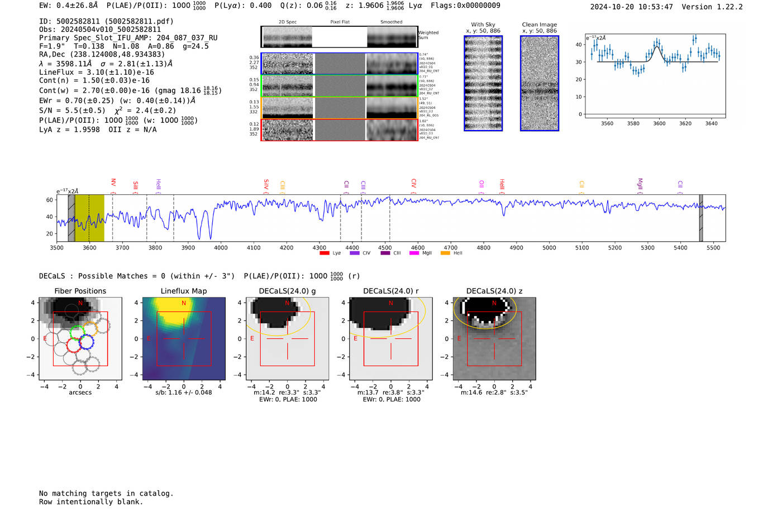Click the Version 1.22.2 label
This screenshot has width=782, height=532.
pyautogui.click(x=712, y=7)
